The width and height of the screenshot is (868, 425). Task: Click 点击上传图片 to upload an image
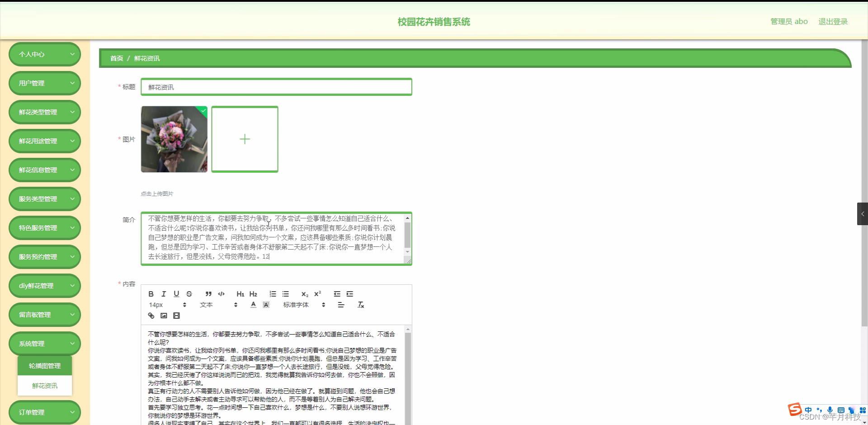156,193
